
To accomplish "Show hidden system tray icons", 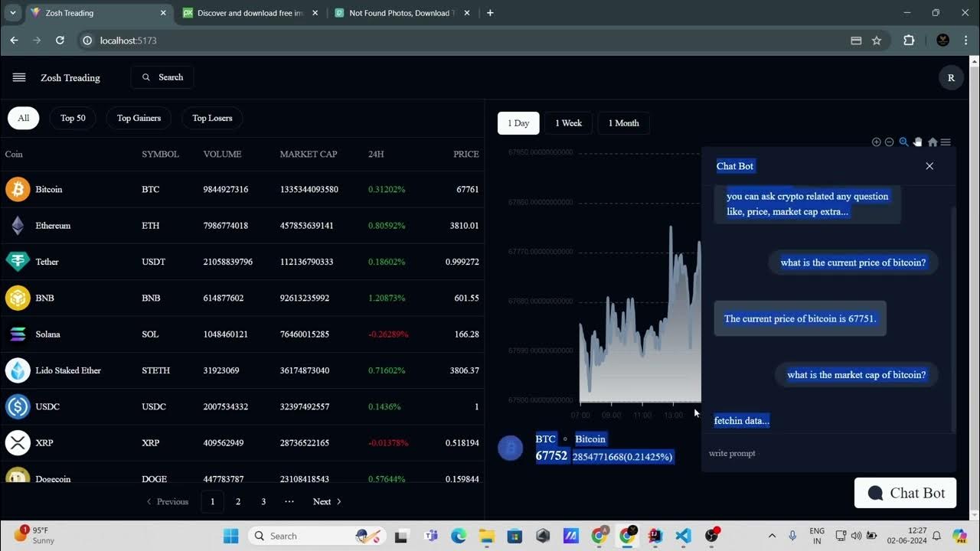I will click(x=772, y=536).
